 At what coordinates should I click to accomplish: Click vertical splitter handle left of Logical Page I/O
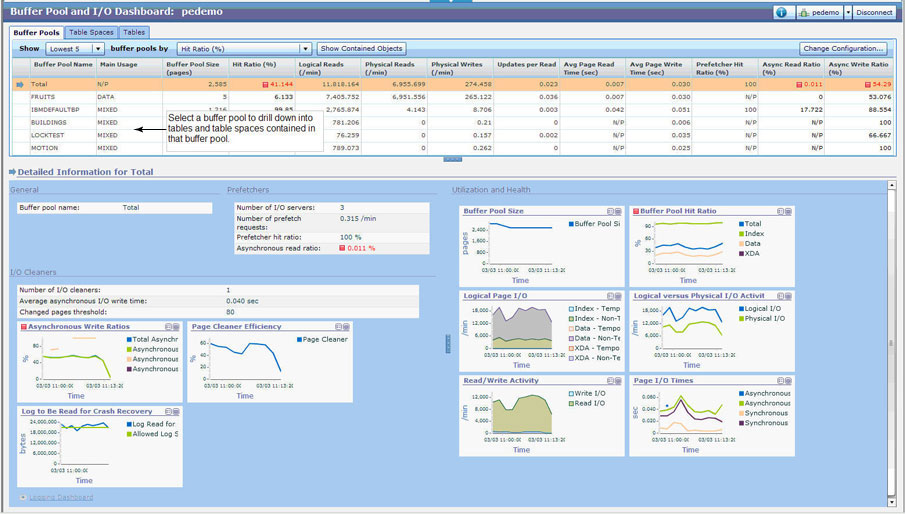click(x=448, y=344)
